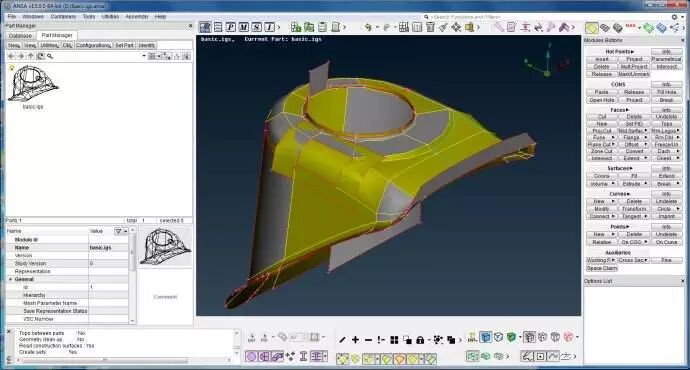Collapse the General section expander

(11, 279)
